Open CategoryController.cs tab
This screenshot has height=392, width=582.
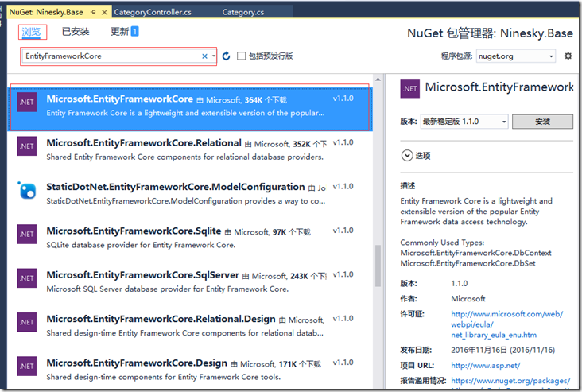coord(153,12)
